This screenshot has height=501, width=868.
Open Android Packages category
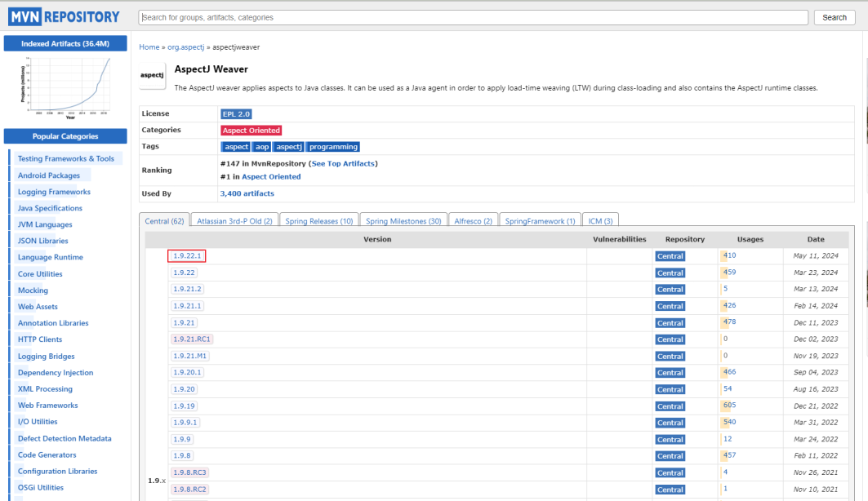tap(49, 175)
